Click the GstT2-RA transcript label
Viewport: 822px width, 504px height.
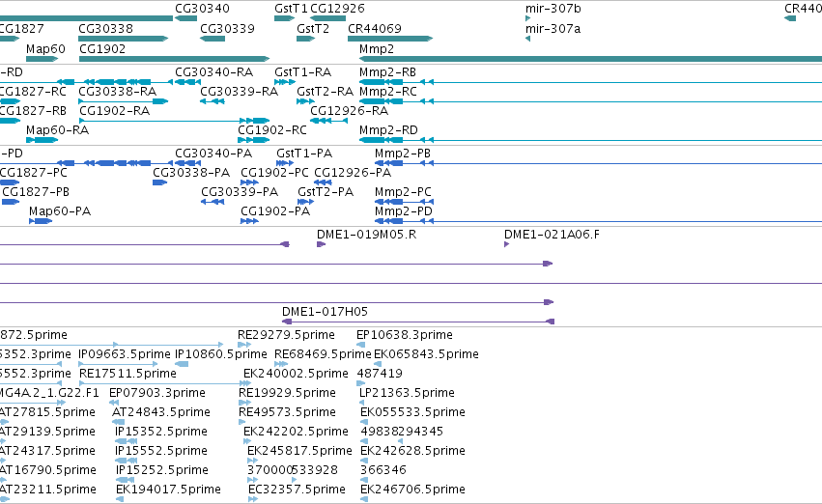(325, 92)
